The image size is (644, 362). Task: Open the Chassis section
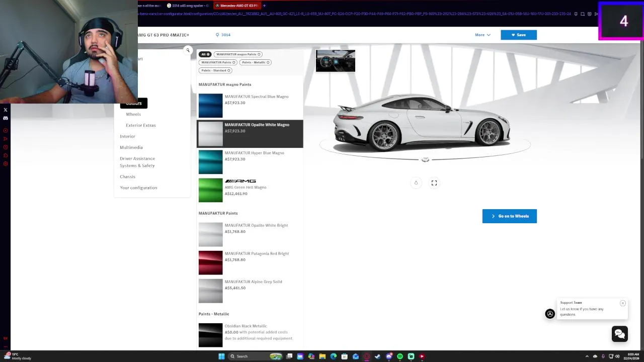point(127,176)
